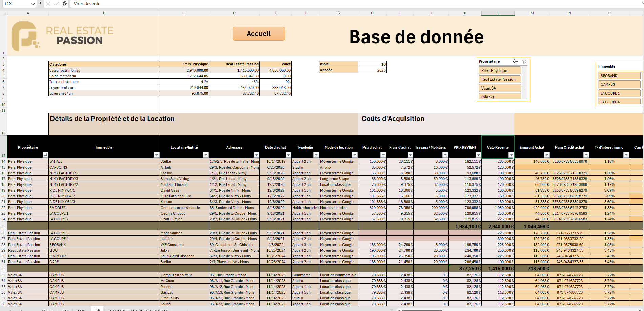644x311 pixels.
Task: Select row 25 header
Action: tap(3, 226)
